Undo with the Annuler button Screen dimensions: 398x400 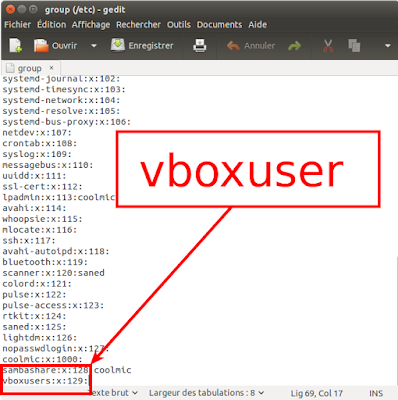click(x=251, y=46)
